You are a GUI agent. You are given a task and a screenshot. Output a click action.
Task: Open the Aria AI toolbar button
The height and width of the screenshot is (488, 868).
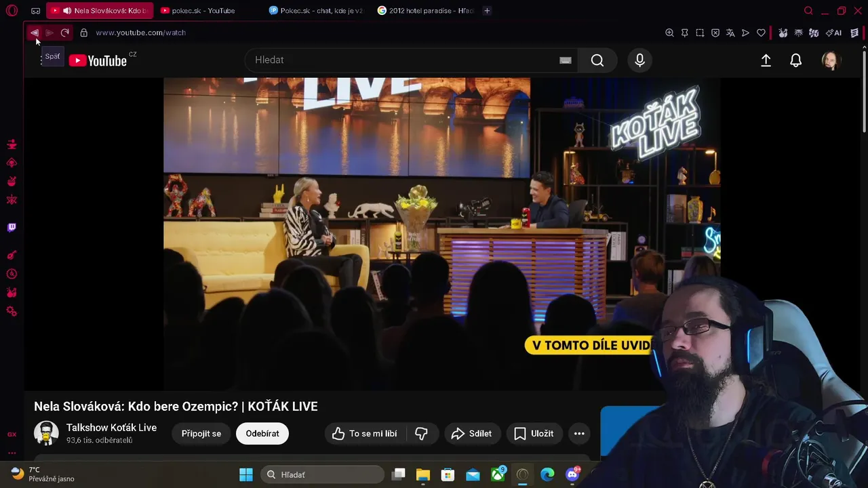click(x=833, y=33)
